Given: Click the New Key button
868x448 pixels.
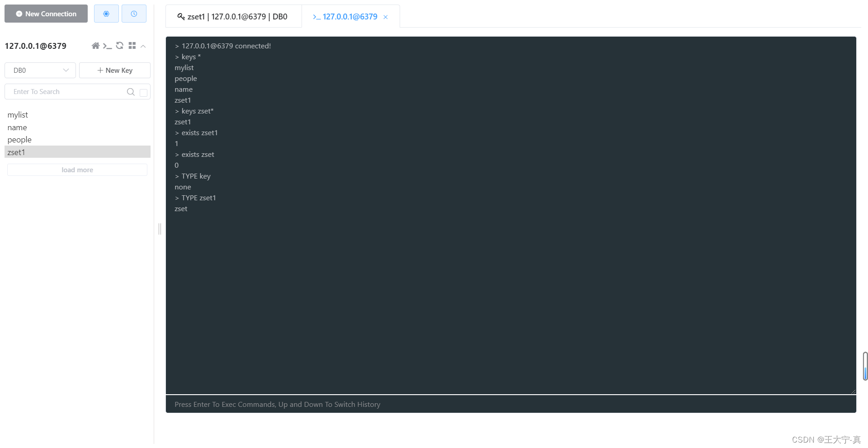Looking at the screenshot, I should 115,70.
